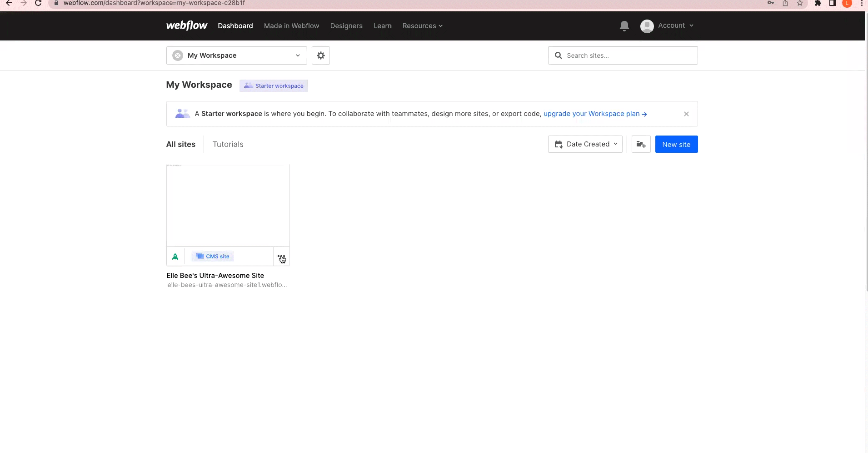Expand the Resources menu

tap(422, 26)
